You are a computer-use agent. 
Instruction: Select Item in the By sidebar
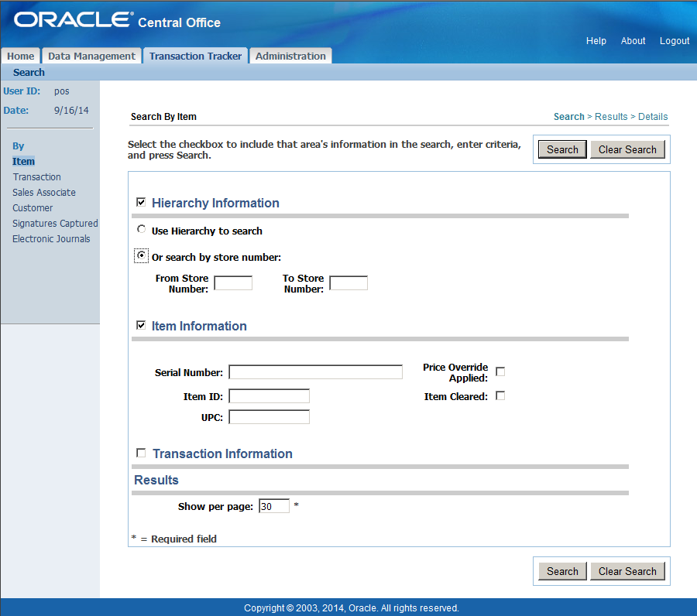point(23,161)
